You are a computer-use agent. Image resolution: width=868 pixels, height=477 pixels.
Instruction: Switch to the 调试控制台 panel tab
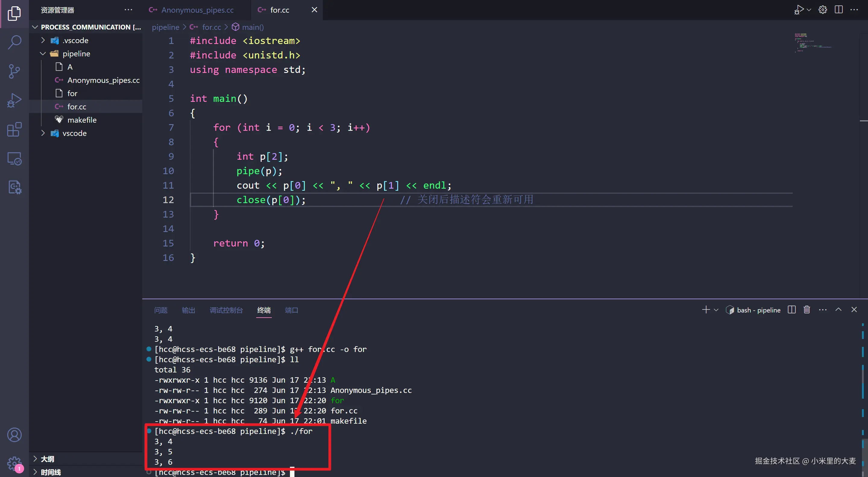coord(226,310)
